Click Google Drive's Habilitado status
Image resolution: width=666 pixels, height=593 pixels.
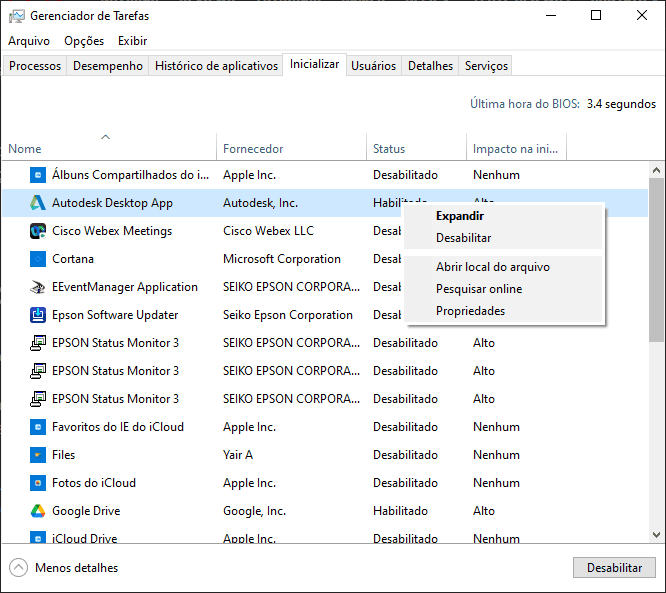(x=400, y=511)
